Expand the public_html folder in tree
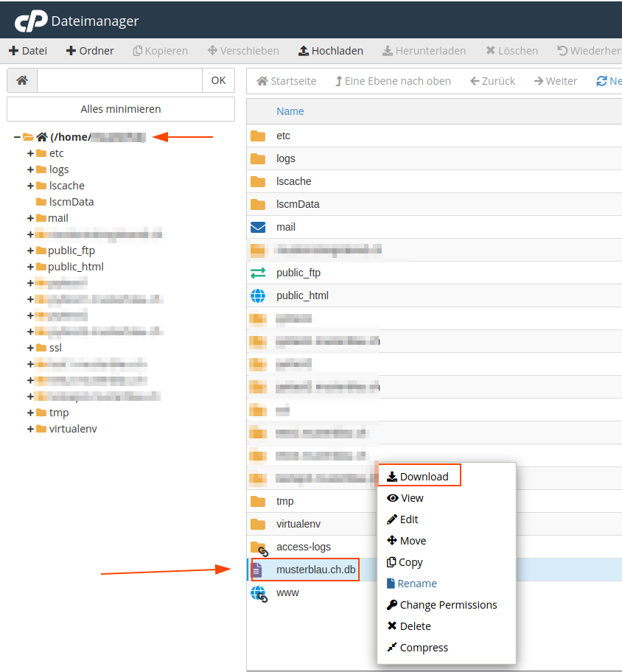Viewport: 622px width, 672px height. [x=31, y=267]
